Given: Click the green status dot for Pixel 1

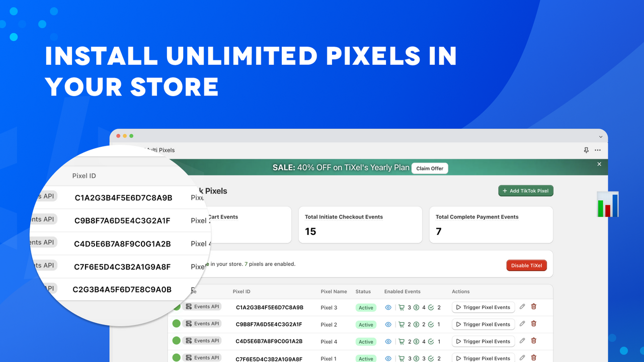Looking at the screenshot, I should pyautogui.click(x=177, y=357).
